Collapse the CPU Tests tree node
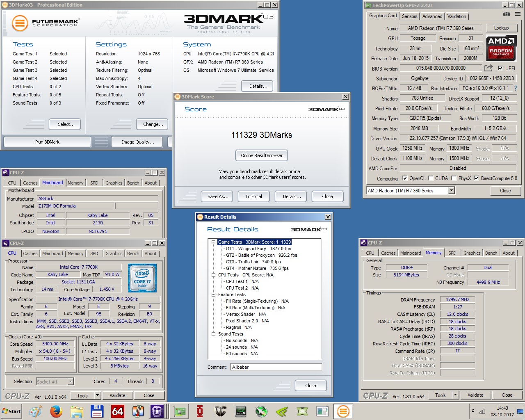 tap(214, 275)
